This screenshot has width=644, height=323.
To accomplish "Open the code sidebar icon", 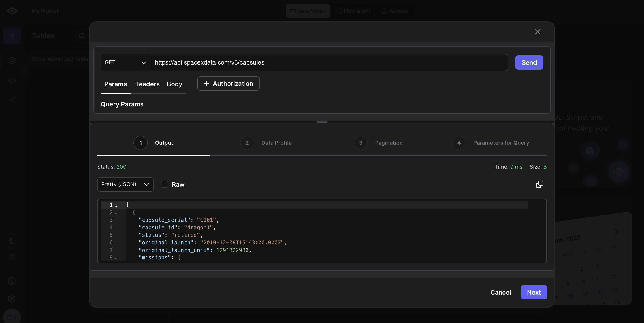I will (12, 80).
